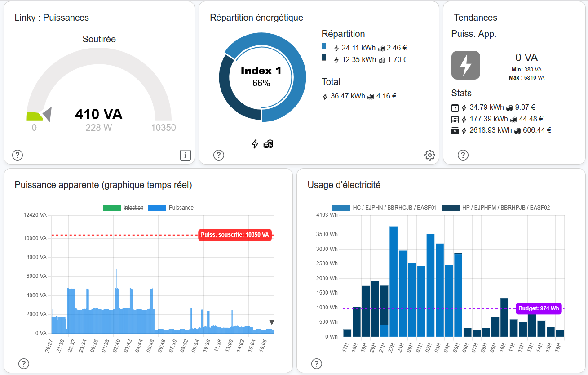Open Répartition énergétique settings gear
588x375 pixels.
coord(429,155)
